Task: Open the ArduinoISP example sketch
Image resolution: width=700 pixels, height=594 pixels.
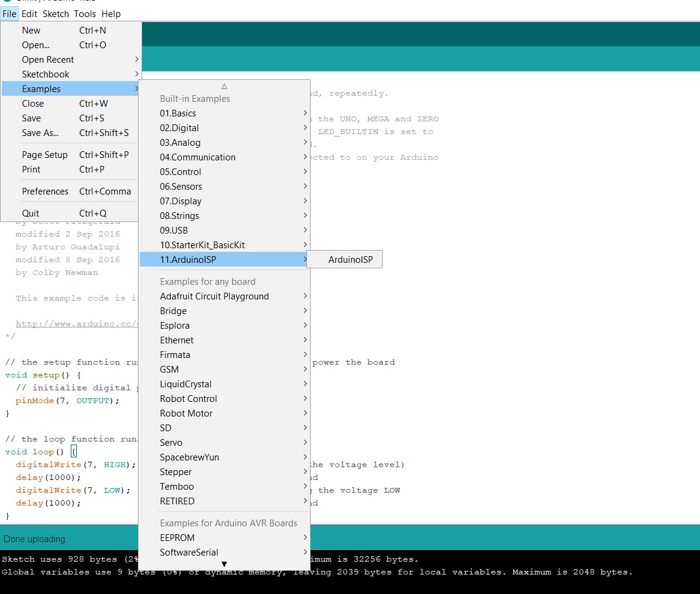Action: click(345, 260)
